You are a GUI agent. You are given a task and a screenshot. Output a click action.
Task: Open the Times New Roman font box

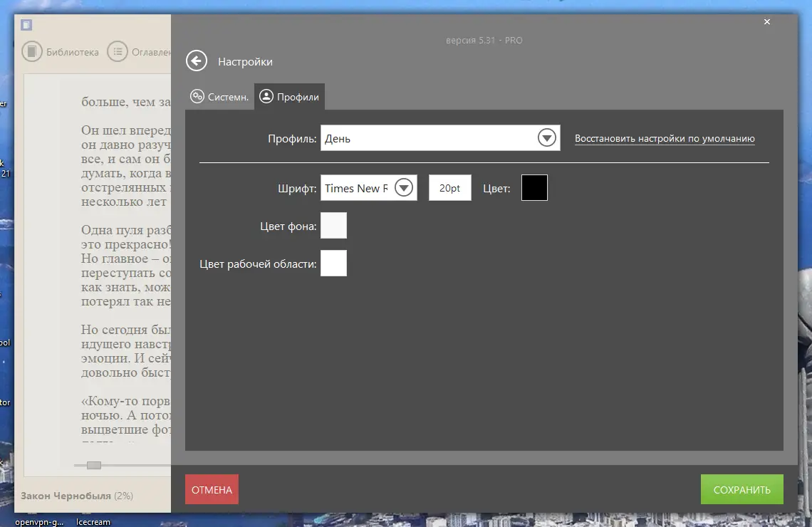pyautogui.click(x=369, y=187)
